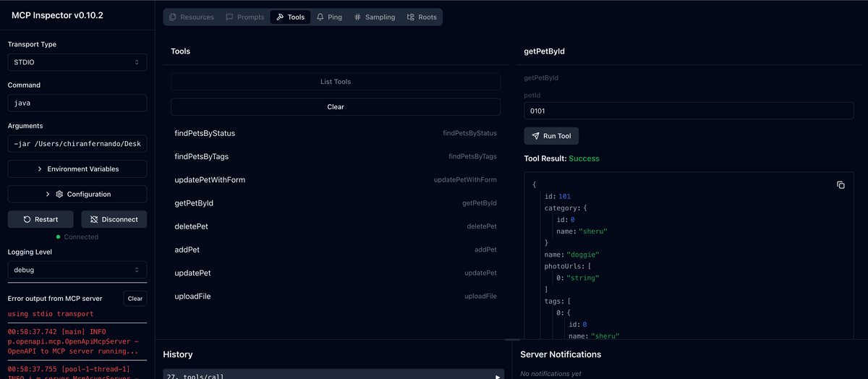The height and width of the screenshot is (379, 868).
Task: Expand the Environment Variables section
Action: click(x=77, y=169)
